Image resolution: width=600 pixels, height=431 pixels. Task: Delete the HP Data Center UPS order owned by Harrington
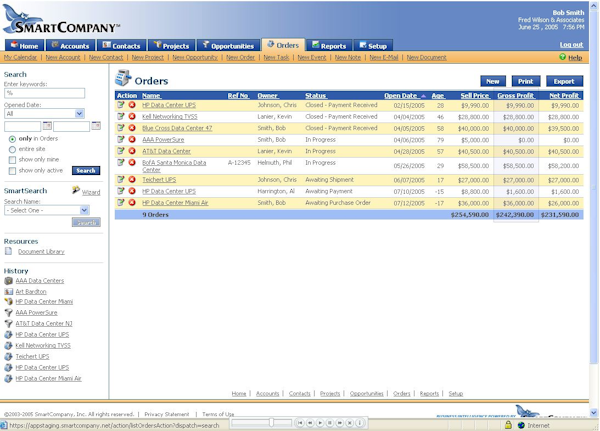[132, 191]
